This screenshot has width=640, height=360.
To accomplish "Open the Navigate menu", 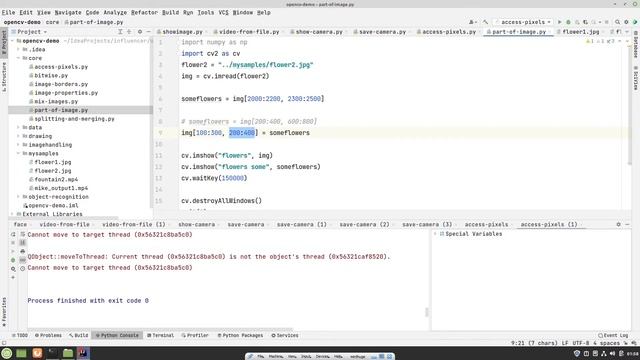I will click(68, 13).
